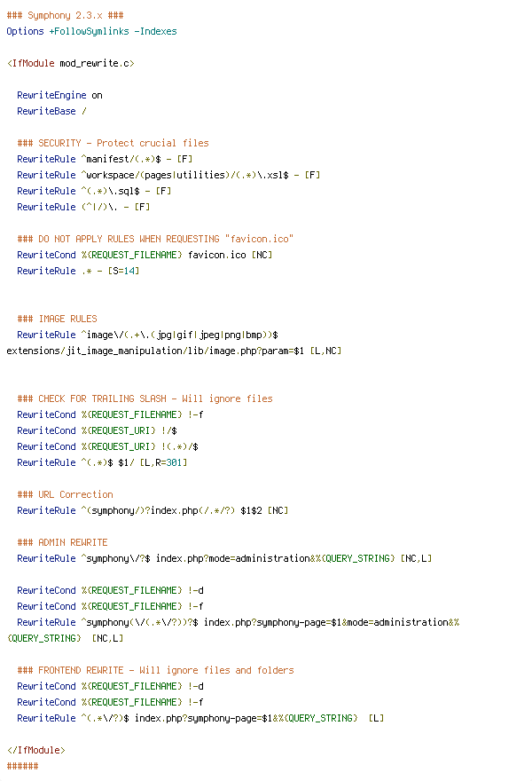The image size is (532, 781).
Task: Select the 'FRONTEND REWRITE - Will ignore files and folders' comment
Action: point(155,670)
